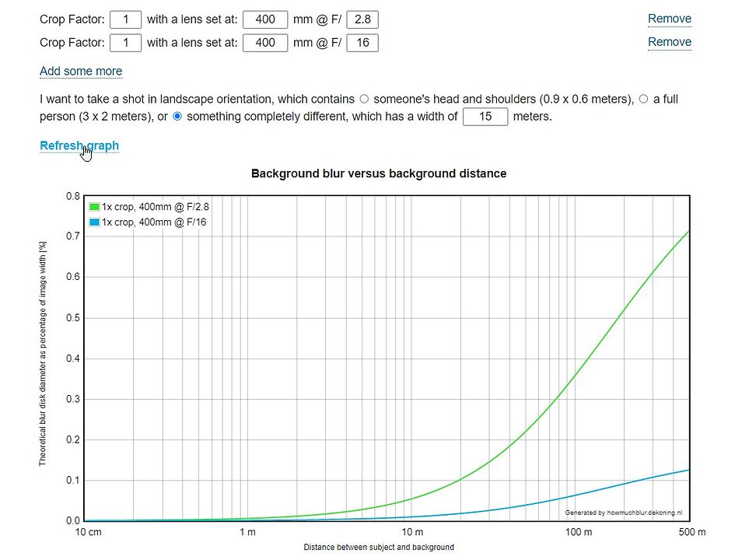
Task: Click the legend label 1x crop, 400mm @ F/16
Action: pos(153,222)
